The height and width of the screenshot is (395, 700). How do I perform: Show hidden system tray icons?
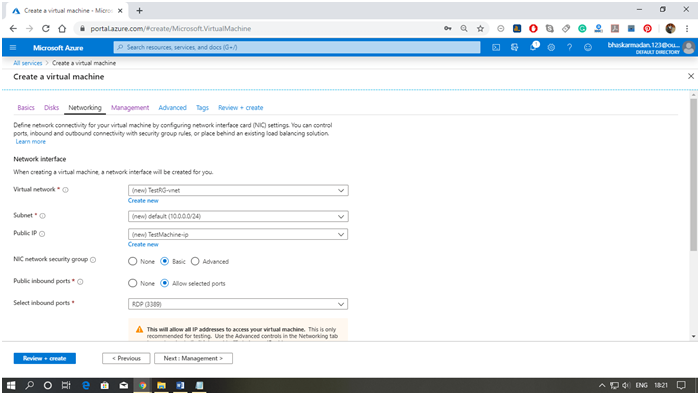point(602,385)
